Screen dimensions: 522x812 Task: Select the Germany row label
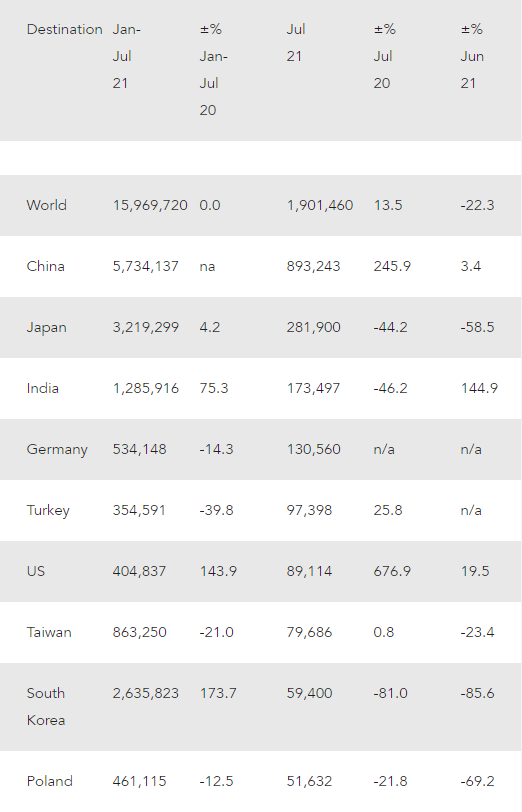[x=57, y=450]
